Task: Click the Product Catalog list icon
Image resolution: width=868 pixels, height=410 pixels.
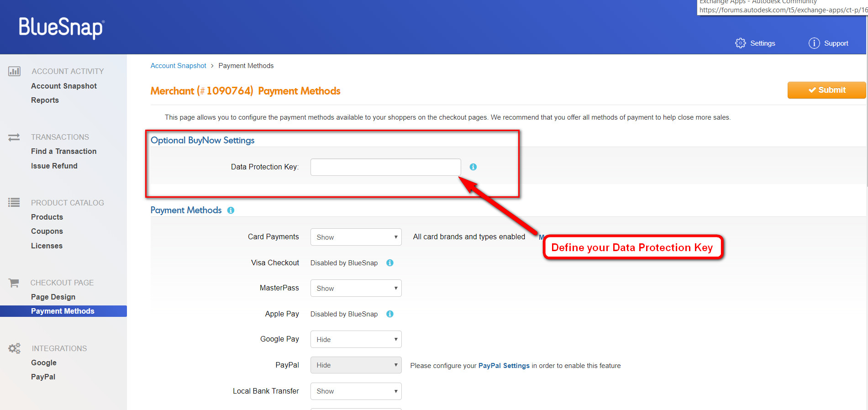Action: click(x=14, y=202)
